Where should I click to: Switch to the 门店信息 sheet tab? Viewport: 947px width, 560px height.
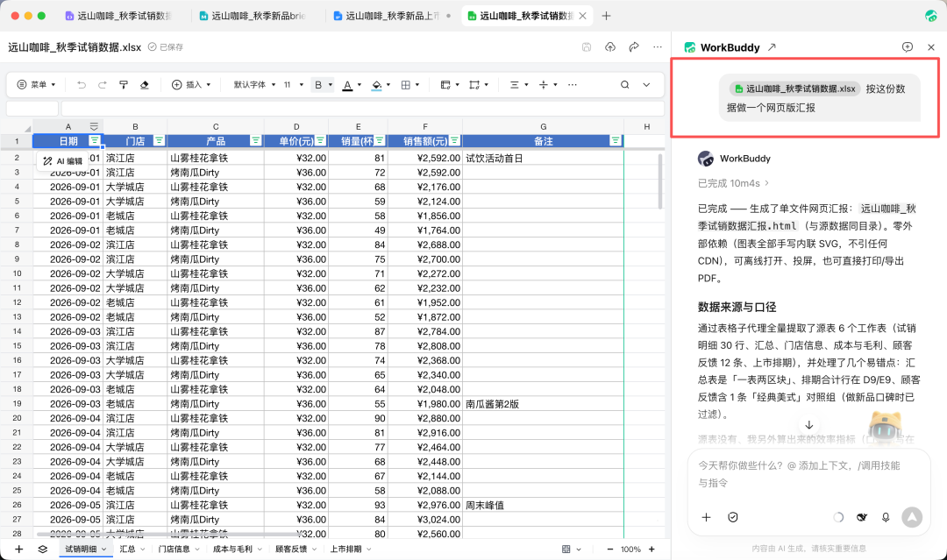click(174, 549)
